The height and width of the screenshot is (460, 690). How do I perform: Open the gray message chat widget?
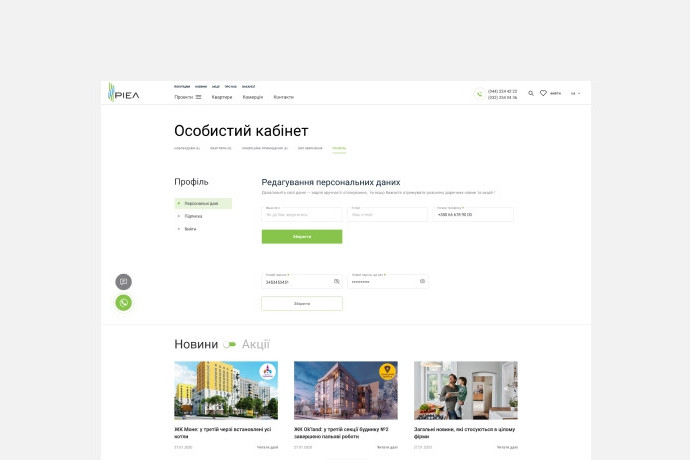123,282
